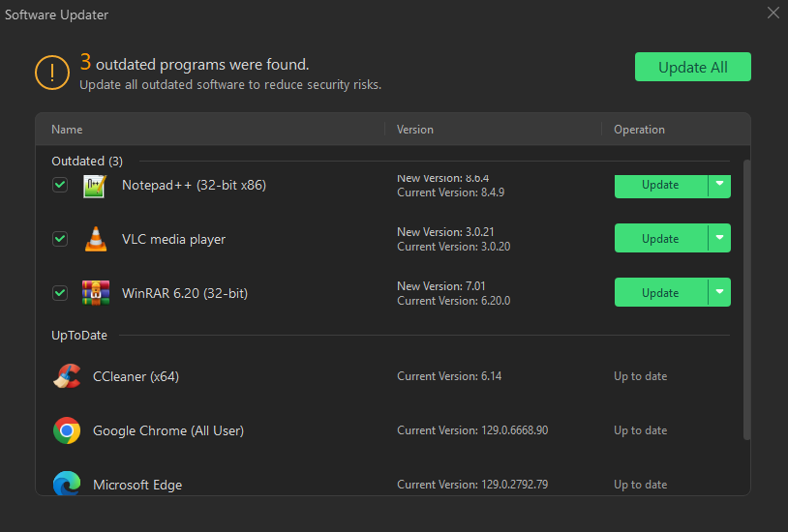
Task: Click WinRAR Current Version: 6.20.0 text
Action: (453, 301)
